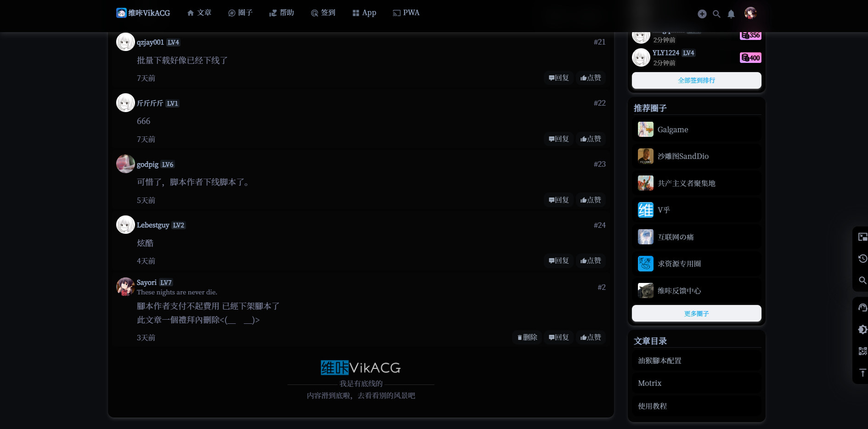This screenshot has height=429, width=868.
Task: Jump to Motrix in article contents
Action: pyautogui.click(x=650, y=383)
